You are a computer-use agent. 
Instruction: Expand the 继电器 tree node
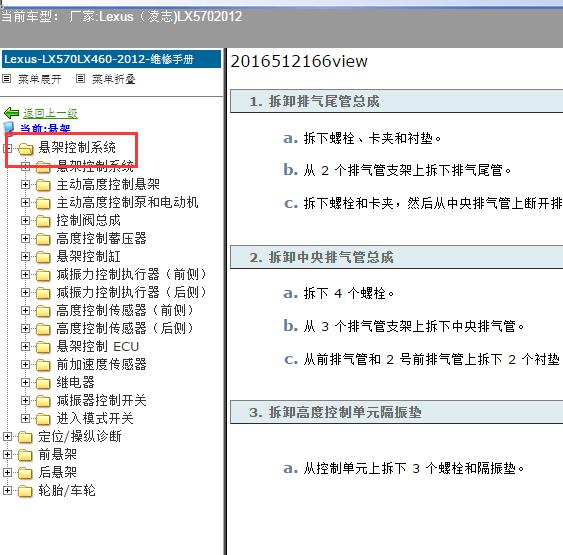[25, 382]
